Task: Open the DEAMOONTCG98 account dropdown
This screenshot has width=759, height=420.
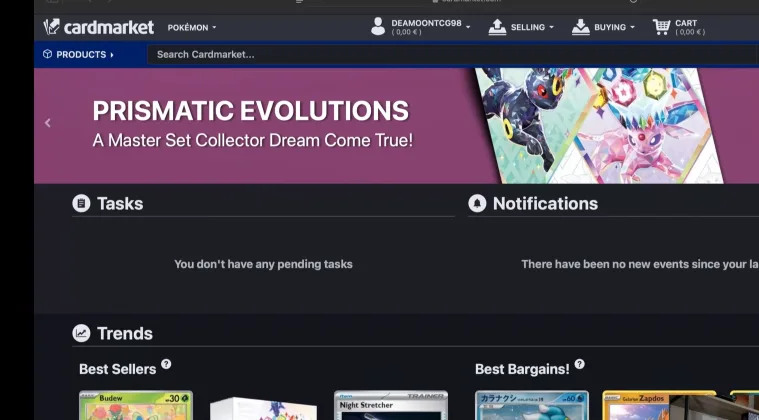Action: coord(430,27)
